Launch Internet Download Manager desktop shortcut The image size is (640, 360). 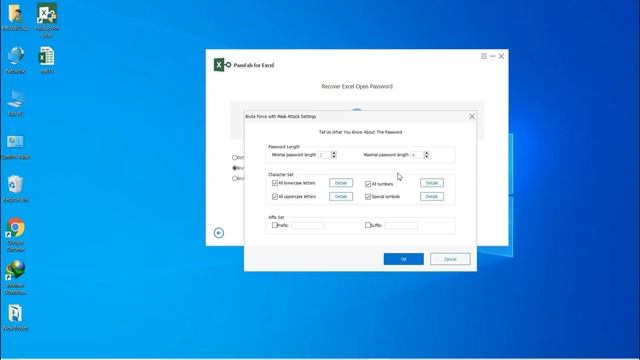[x=16, y=278]
